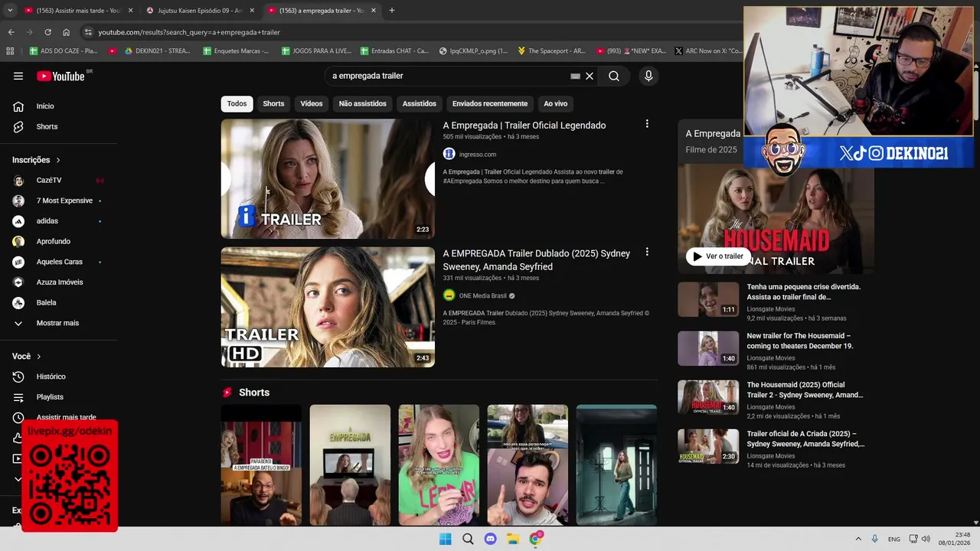Screen dimensions: 980x551
Task: Select the Assistidos filter chip
Action: [x=420, y=103]
